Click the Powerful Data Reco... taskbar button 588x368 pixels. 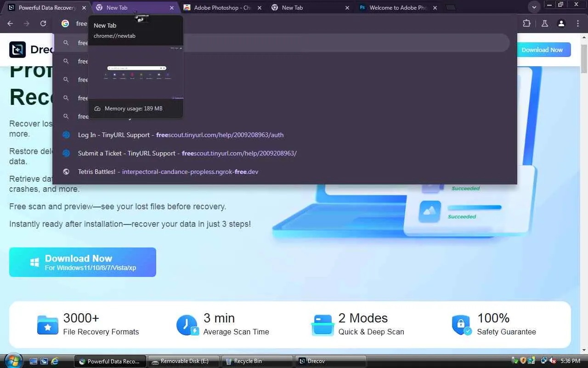pyautogui.click(x=110, y=361)
